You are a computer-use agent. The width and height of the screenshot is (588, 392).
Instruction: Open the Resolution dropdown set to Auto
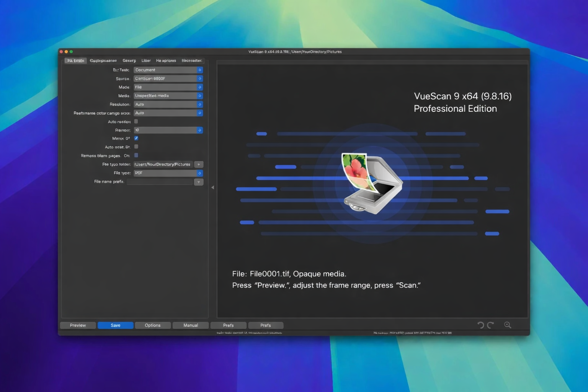coord(168,104)
